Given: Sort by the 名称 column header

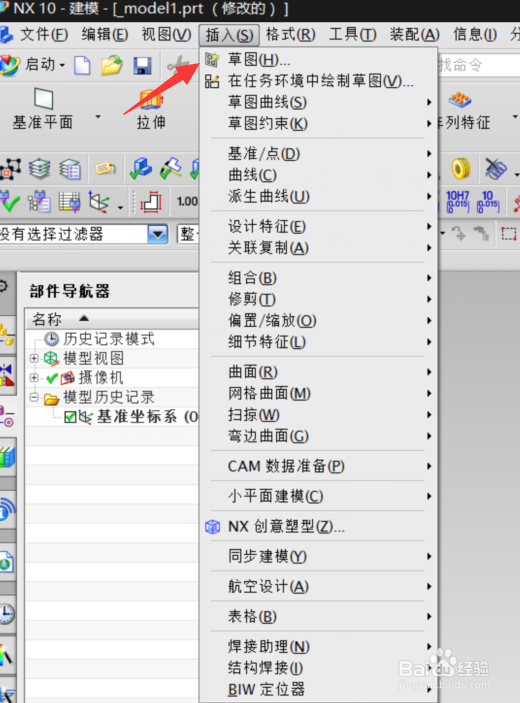Looking at the screenshot, I should point(112,319).
